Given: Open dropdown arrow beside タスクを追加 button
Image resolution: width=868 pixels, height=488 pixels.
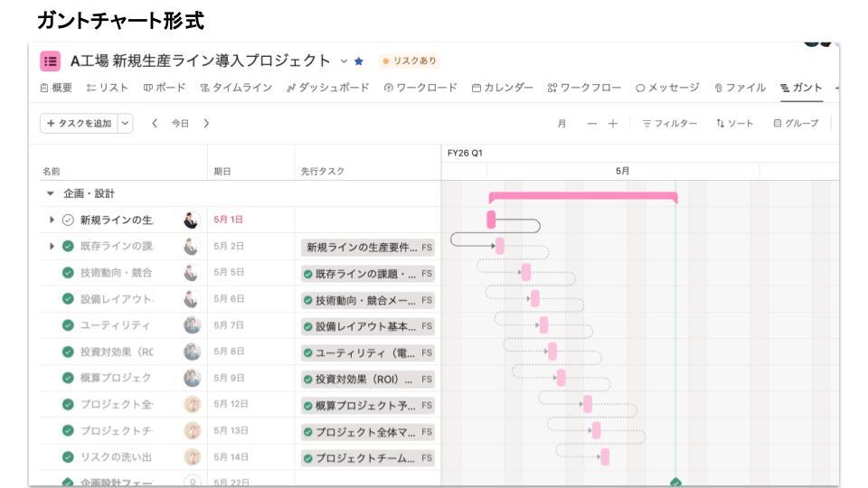Looking at the screenshot, I should click(x=125, y=123).
